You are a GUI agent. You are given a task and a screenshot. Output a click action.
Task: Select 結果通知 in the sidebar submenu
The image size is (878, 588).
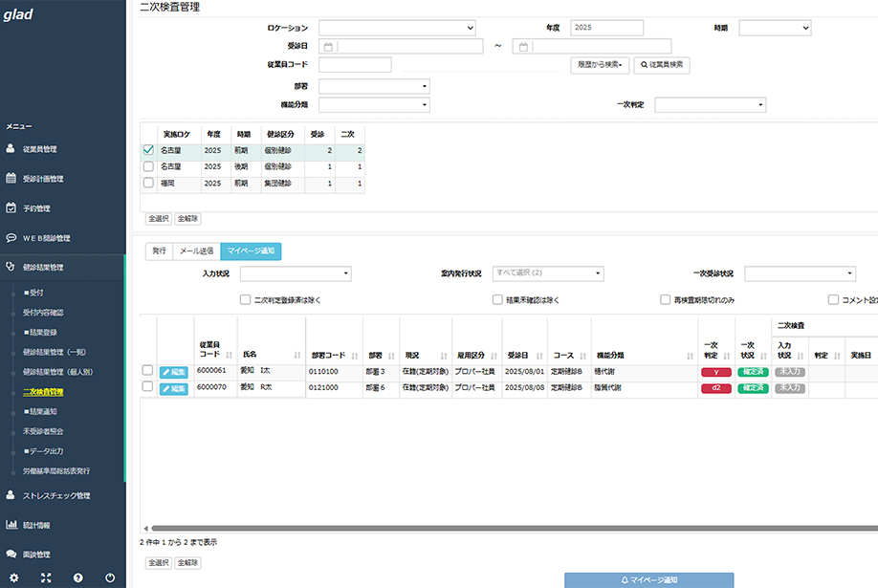[42, 411]
